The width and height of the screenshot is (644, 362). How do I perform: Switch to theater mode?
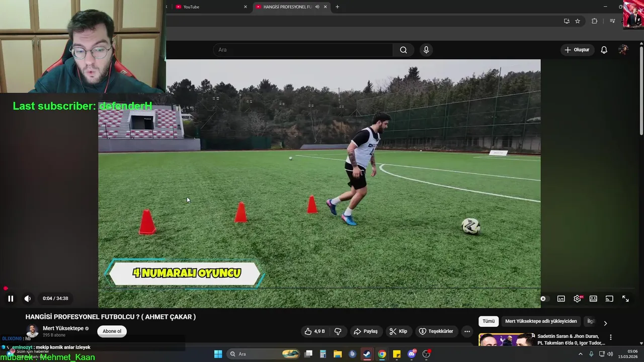[593, 299]
